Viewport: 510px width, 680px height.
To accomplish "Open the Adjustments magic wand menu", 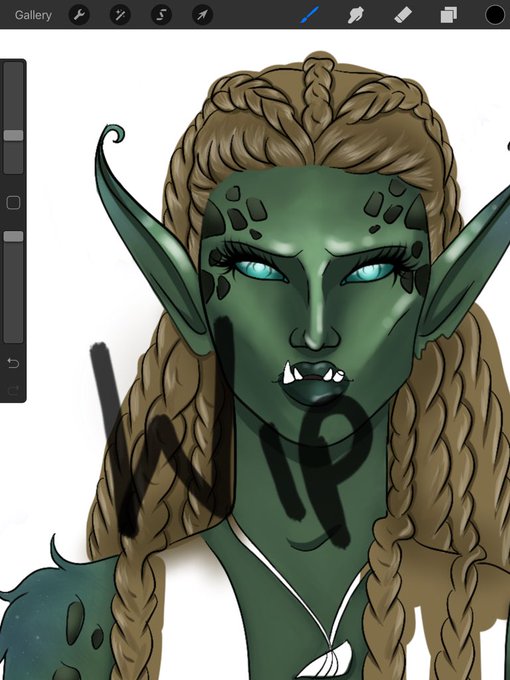I will [x=120, y=15].
